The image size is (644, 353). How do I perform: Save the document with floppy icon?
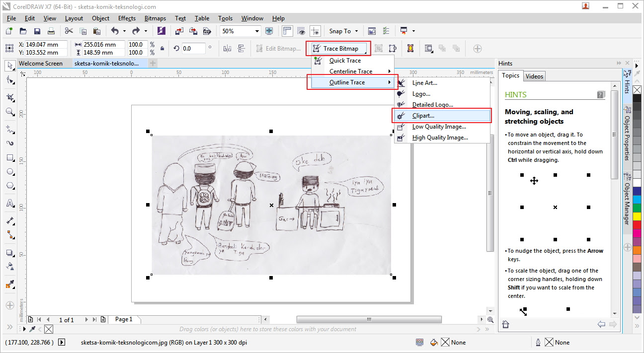pos(37,31)
